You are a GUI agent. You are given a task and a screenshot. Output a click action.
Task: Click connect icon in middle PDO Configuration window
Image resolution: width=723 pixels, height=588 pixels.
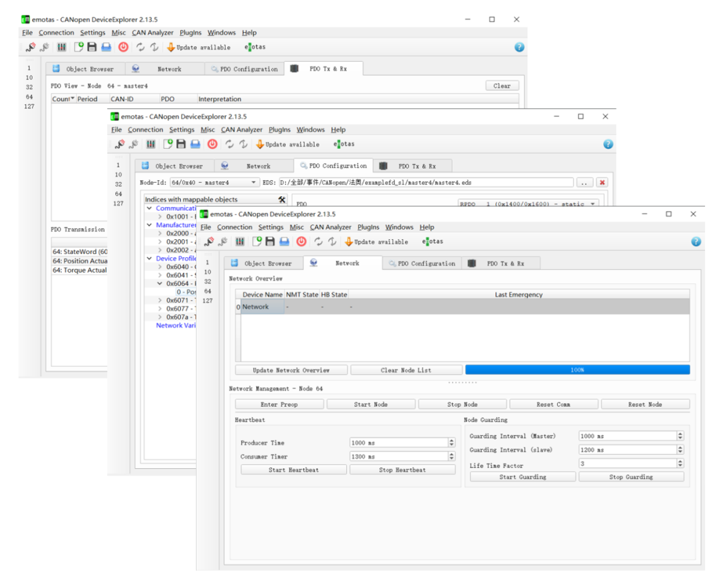(120, 144)
